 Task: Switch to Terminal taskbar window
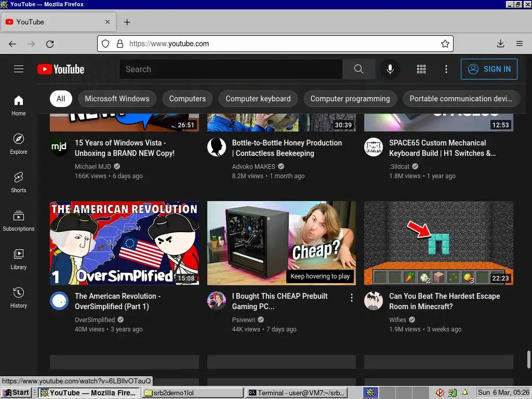point(297,393)
